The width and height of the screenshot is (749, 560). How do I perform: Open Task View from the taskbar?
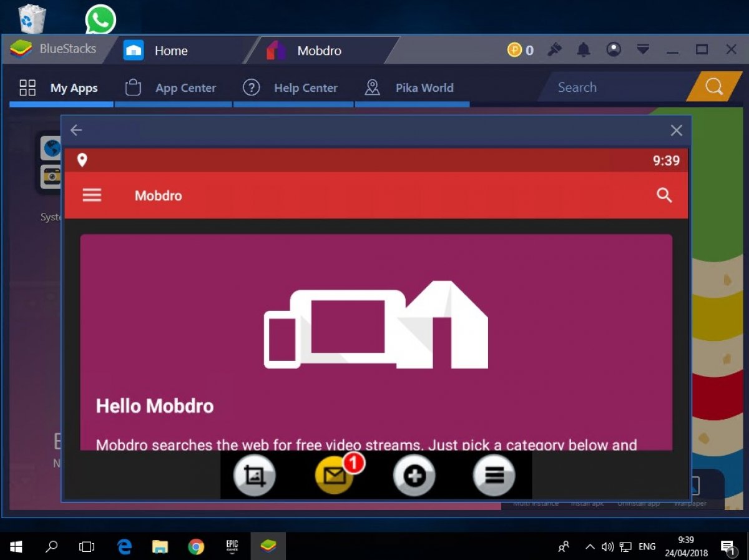(87, 547)
